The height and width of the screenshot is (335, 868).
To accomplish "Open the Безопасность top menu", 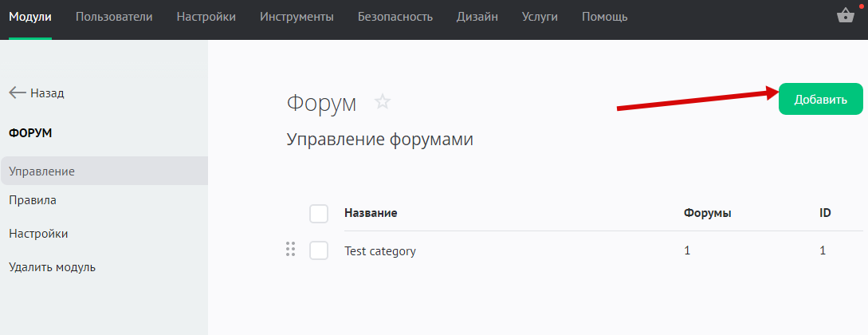I will pos(395,17).
